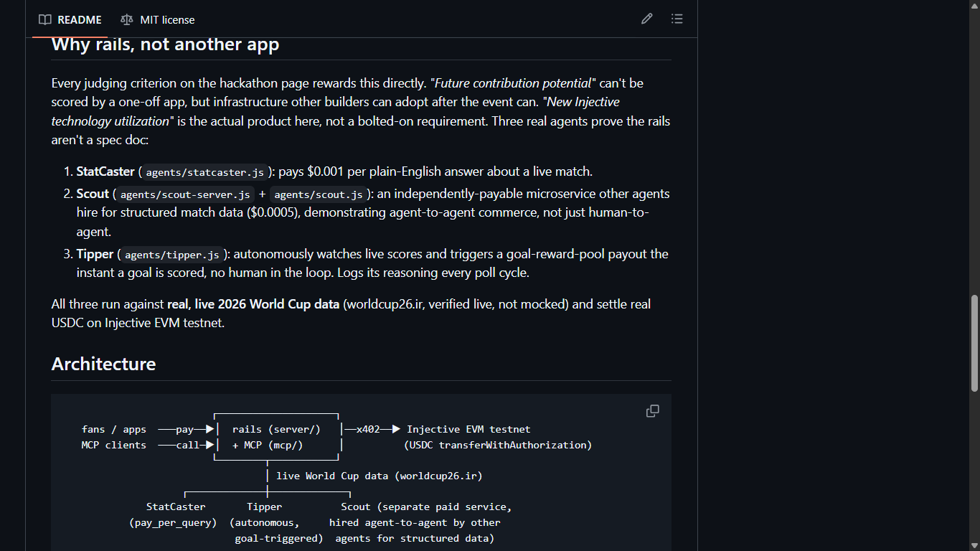Image resolution: width=980 pixels, height=551 pixels.
Task: Click the bold 'real, live 2026 World Cup data' text
Action: [x=253, y=304]
